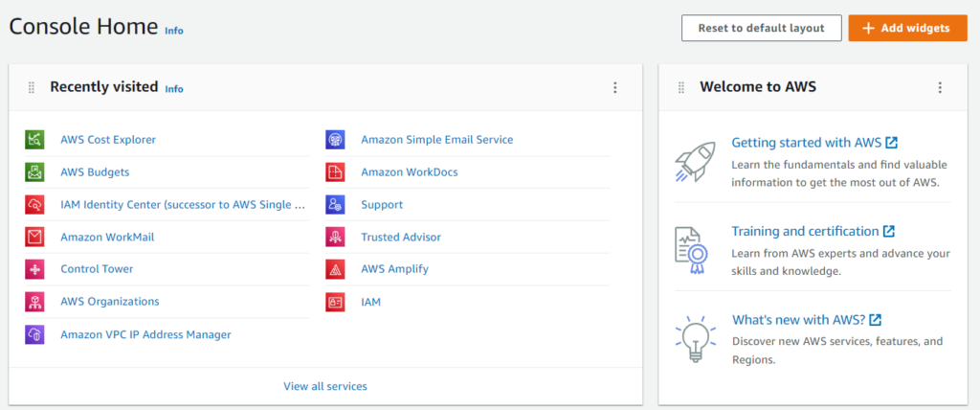
Task: Open the Welcome to AWS widget options menu
Action: (940, 87)
